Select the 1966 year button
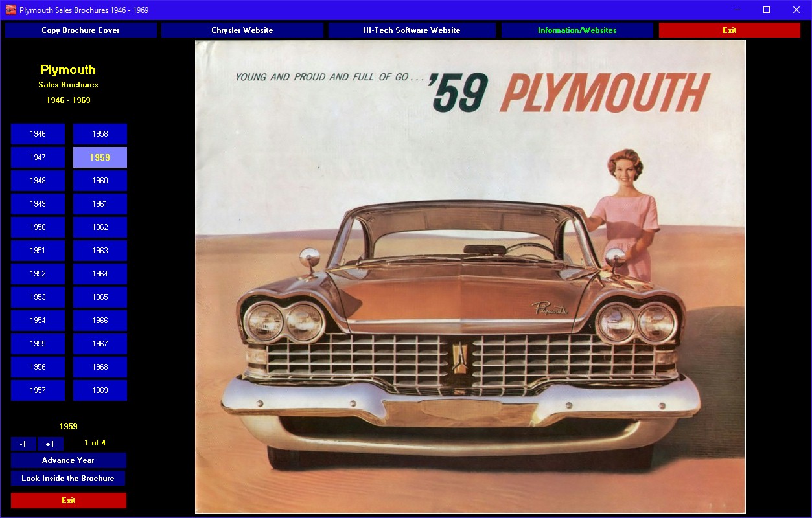This screenshot has width=812, height=518. (x=100, y=321)
